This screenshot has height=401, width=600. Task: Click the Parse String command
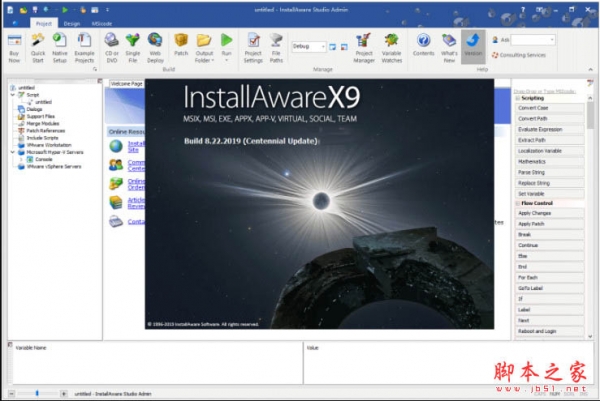coord(549,172)
